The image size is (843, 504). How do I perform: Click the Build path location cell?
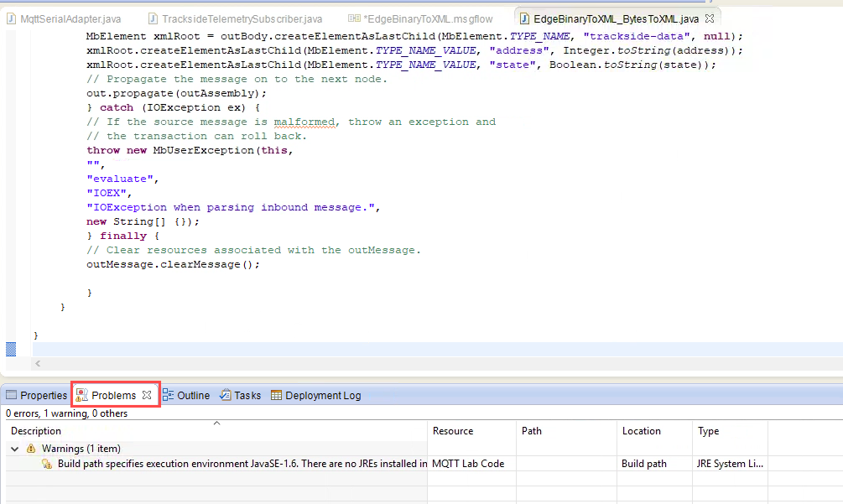(644, 464)
